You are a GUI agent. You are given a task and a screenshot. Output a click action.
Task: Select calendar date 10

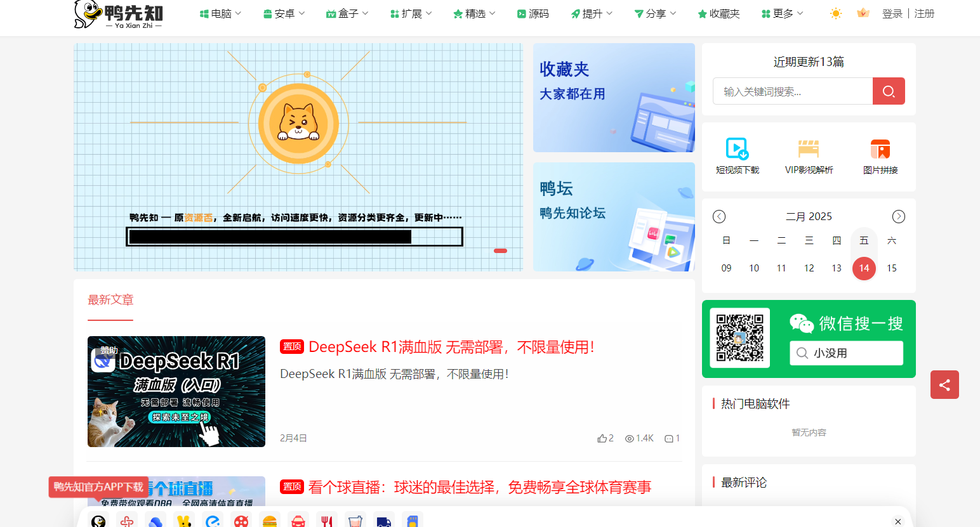tap(754, 268)
